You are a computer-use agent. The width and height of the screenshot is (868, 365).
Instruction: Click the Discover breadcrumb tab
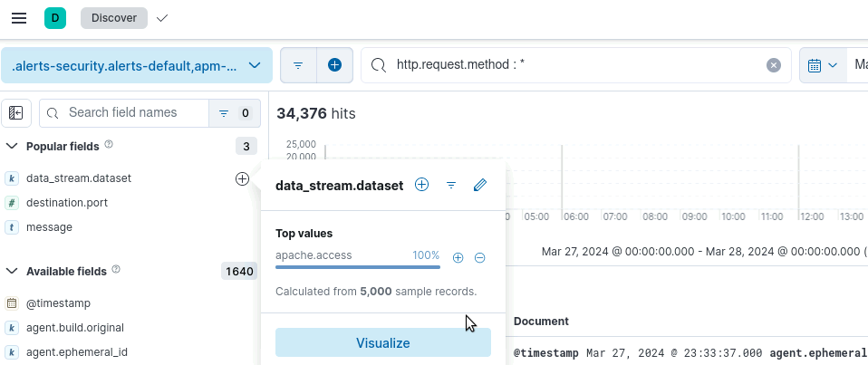tap(113, 18)
